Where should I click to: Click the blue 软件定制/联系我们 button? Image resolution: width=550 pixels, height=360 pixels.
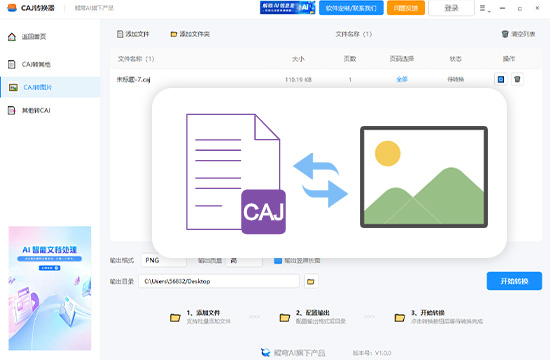(351, 8)
